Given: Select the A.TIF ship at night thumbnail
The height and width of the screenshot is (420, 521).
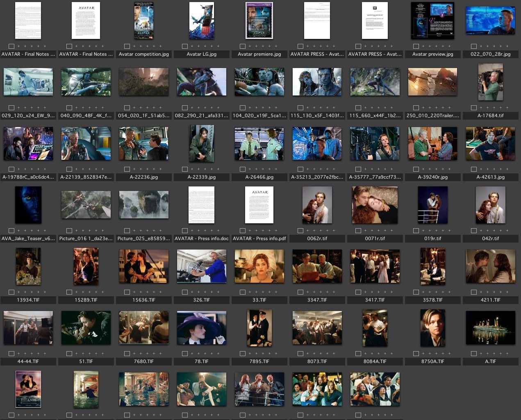Looking at the screenshot, I should [490, 328].
